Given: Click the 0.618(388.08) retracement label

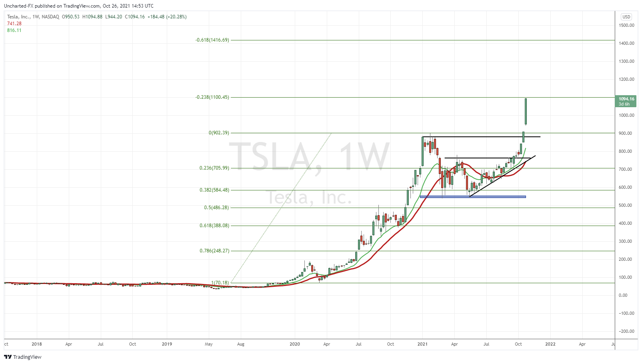Looking at the screenshot, I should pyautogui.click(x=214, y=226).
